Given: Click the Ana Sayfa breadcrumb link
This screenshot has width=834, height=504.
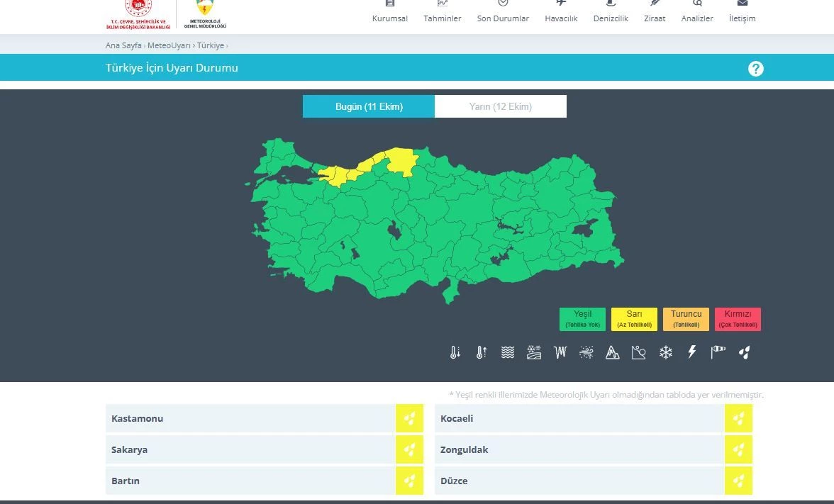Looking at the screenshot, I should [123, 45].
